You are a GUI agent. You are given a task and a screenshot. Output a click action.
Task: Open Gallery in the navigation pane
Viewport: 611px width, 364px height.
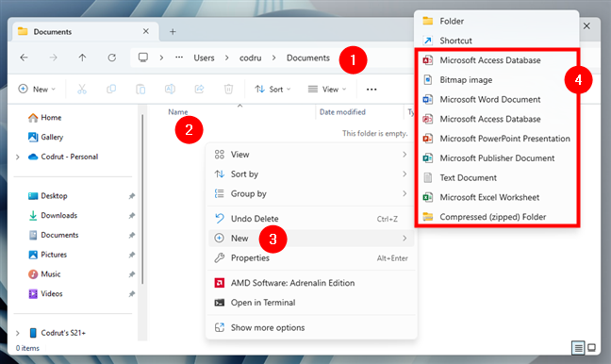(46, 137)
